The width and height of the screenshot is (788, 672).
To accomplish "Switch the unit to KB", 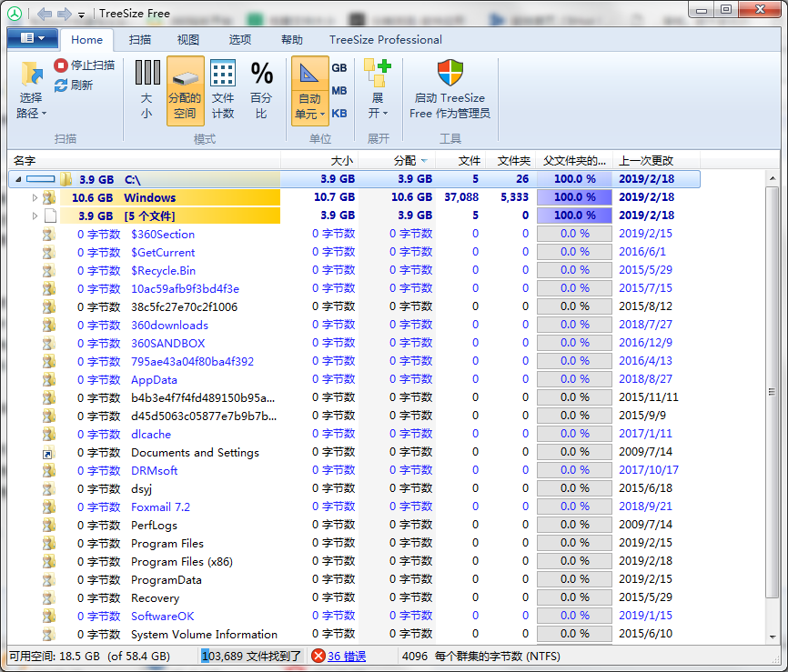I will tap(338, 114).
